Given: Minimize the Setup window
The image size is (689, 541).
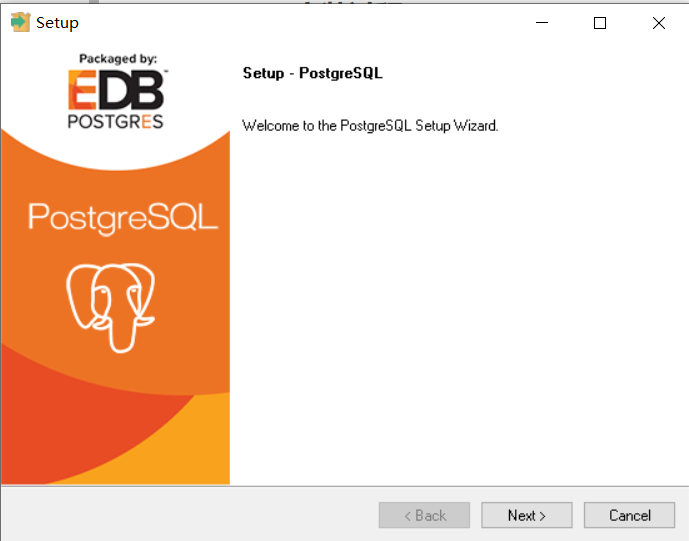Looking at the screenshot, I should point(542,23).
